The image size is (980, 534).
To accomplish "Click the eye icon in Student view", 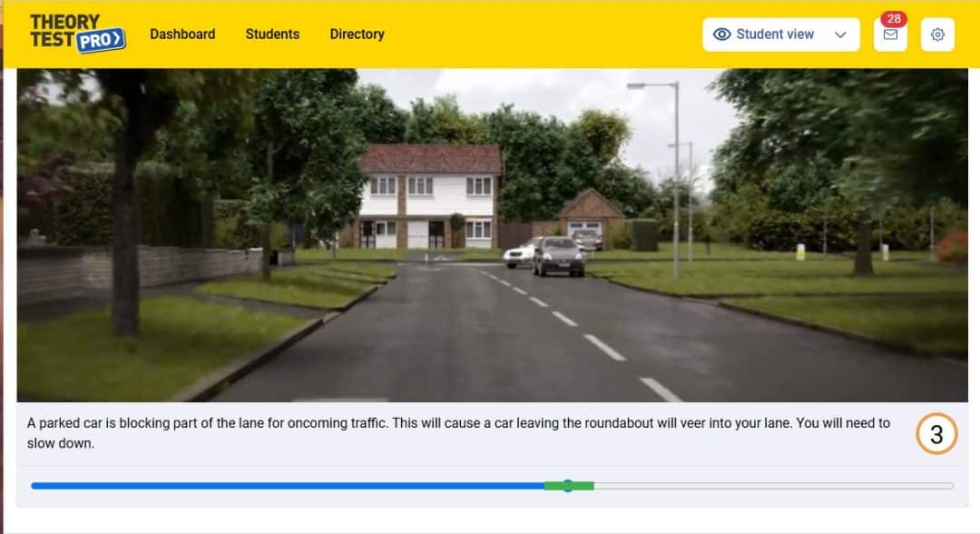I will [722, 35].
